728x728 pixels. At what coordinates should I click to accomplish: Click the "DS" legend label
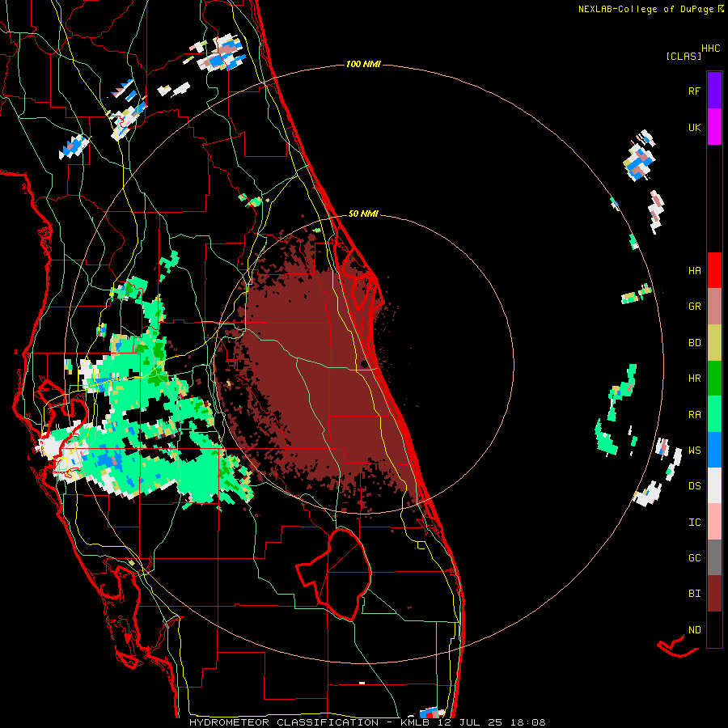[x=694, y=486]
